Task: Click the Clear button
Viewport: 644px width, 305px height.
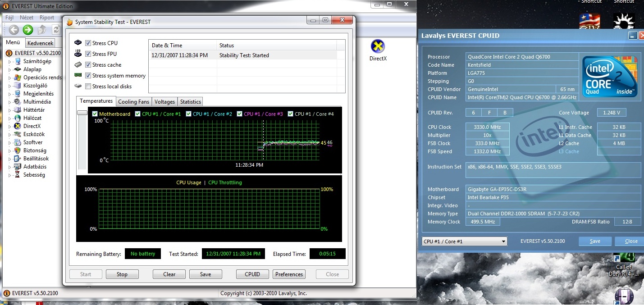Action: point(169,274)
